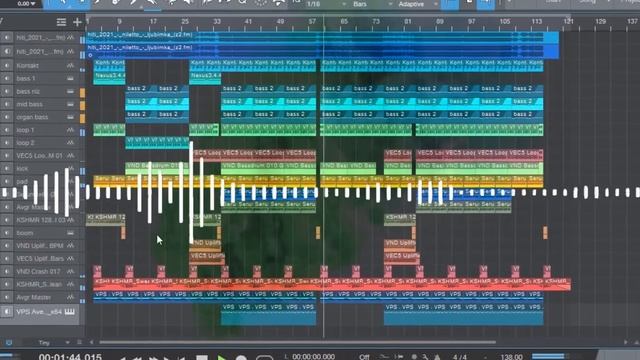Toggle the VND Crash 017 track mute button
640x360 pixels.
pyautogui.click(x=7, y=271)
